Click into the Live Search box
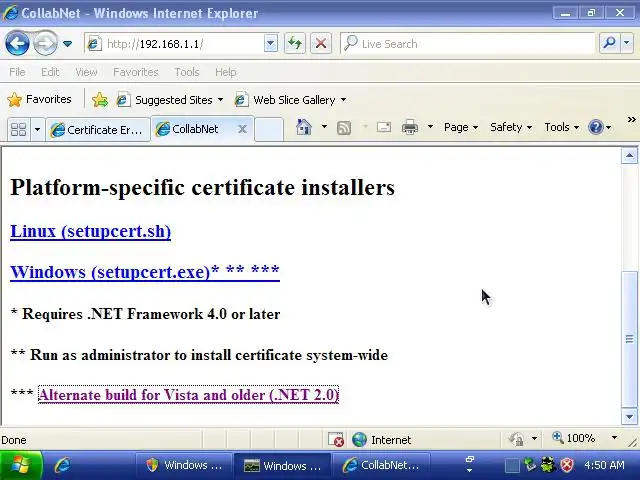Image resolution: width=640 pixels, height=480 pixels. click(x=468, y=44)
